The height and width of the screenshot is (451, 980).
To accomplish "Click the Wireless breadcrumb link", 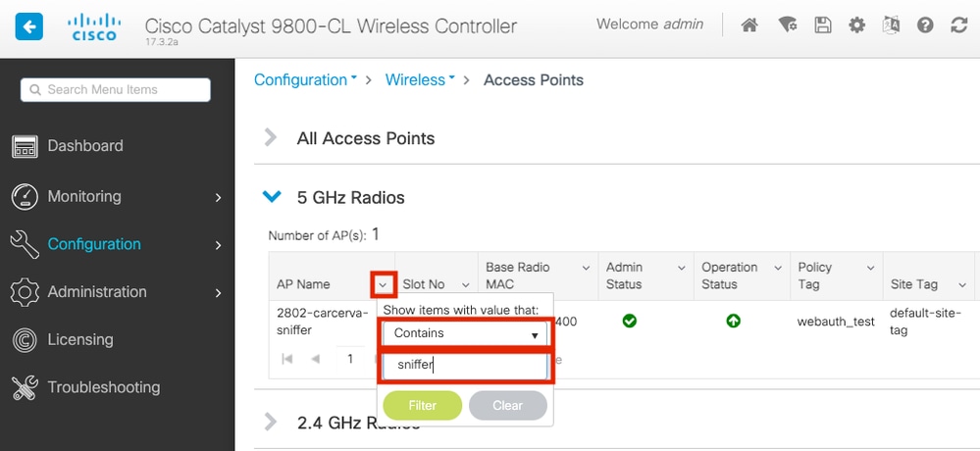I will click(416, 80).
